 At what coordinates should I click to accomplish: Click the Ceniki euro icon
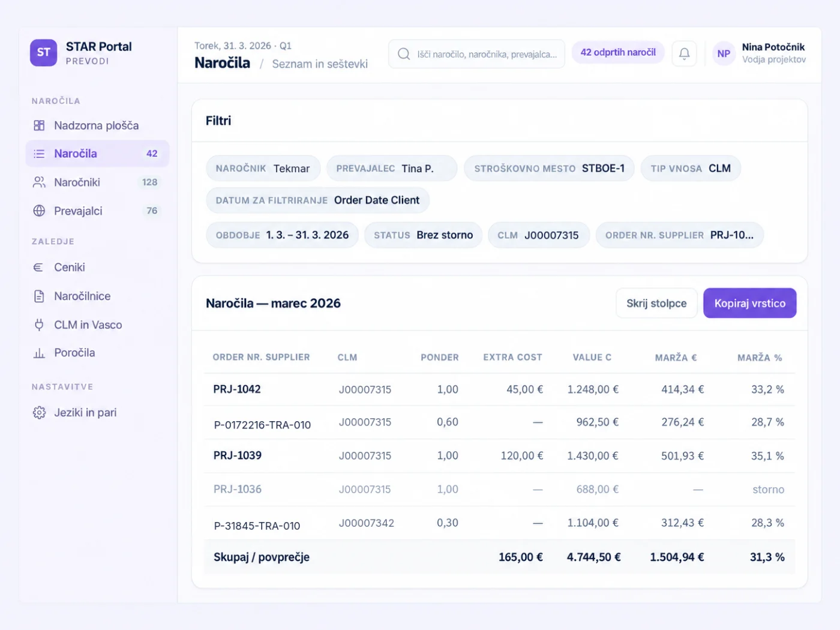[39, 268]
